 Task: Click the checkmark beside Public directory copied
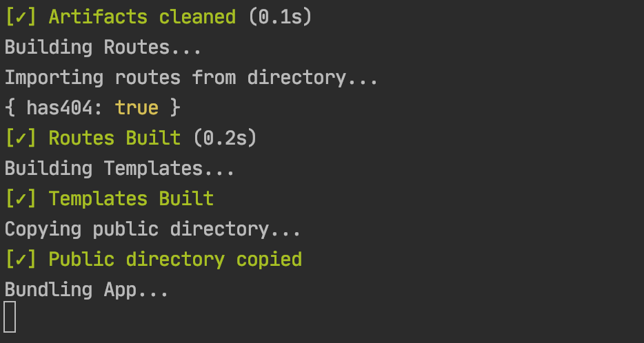tap(21, 259)
